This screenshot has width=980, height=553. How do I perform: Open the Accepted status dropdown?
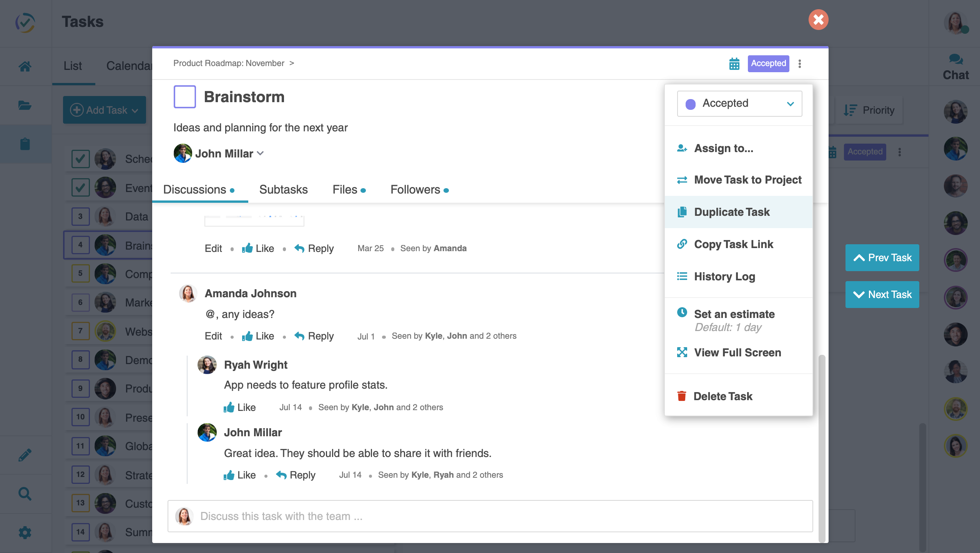739,103
